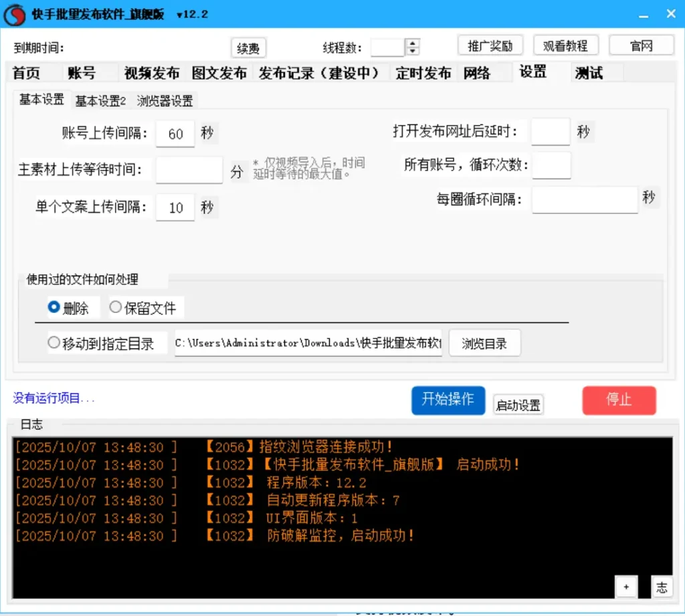Open the 定时发布 tab
This screenshot has height=616, width=685.
point(422,72)
